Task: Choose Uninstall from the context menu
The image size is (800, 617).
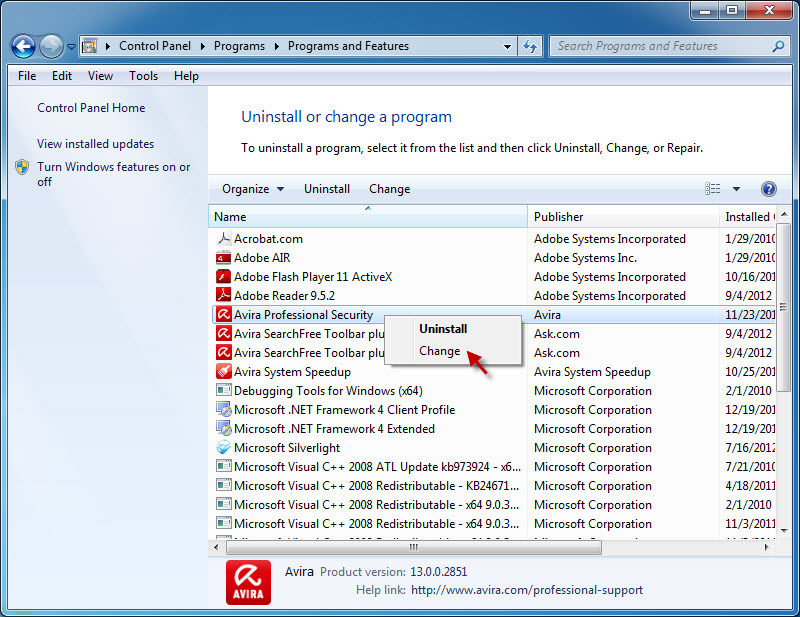Action: click(443, 329)
